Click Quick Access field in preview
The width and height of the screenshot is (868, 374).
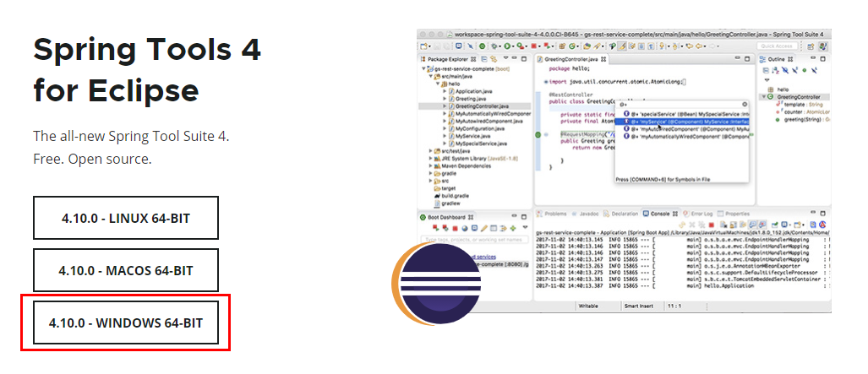coord(777,46)
